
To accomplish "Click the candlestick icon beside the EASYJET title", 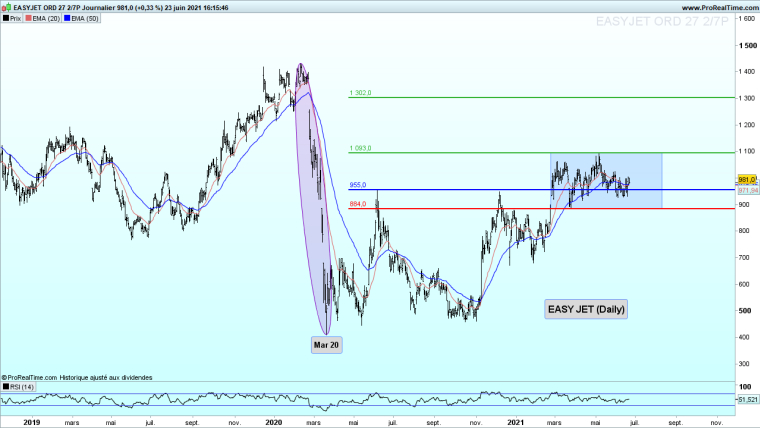I will point(7,7).
